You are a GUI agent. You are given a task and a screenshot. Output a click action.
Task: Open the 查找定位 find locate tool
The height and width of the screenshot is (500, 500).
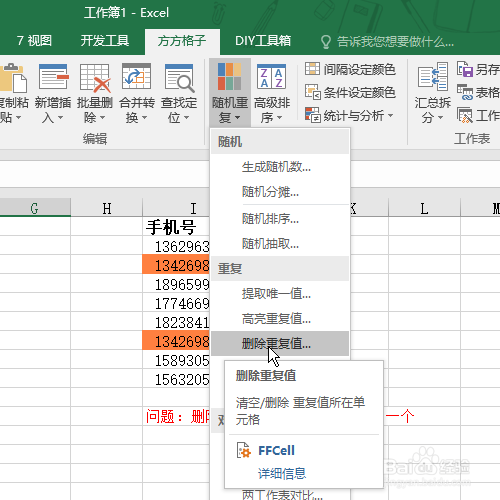click(179, 93)
